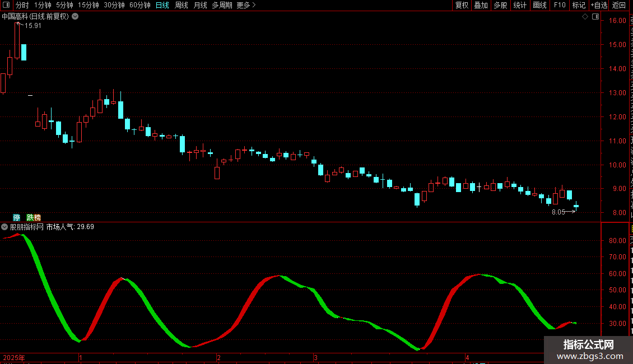Select the 15分钟 period tab
633x364 pixels.
pos(89,5)
